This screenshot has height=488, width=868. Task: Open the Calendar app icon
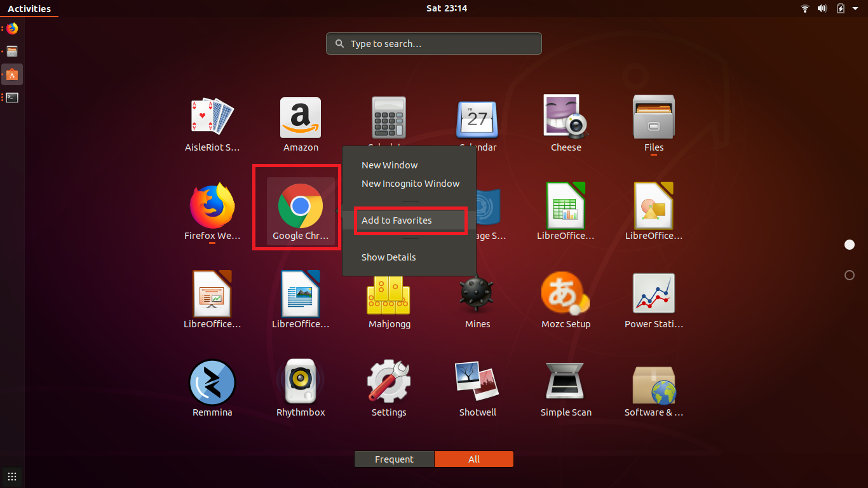pos(477,119)
